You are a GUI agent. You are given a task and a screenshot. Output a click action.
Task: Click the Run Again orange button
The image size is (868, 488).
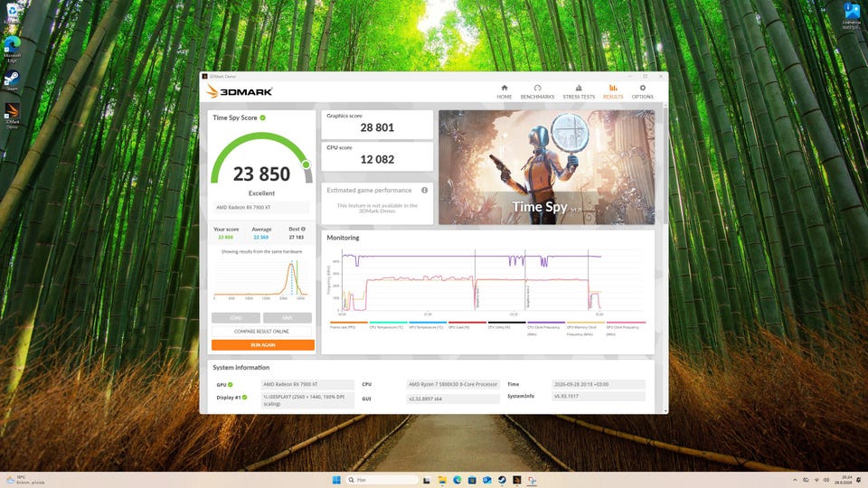tap(263, 344)
